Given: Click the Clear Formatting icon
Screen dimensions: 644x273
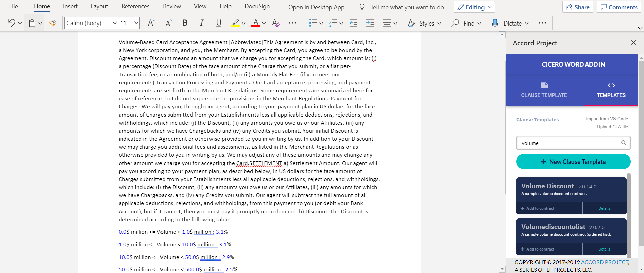Looking at the screenshot, I should (276, 23).
